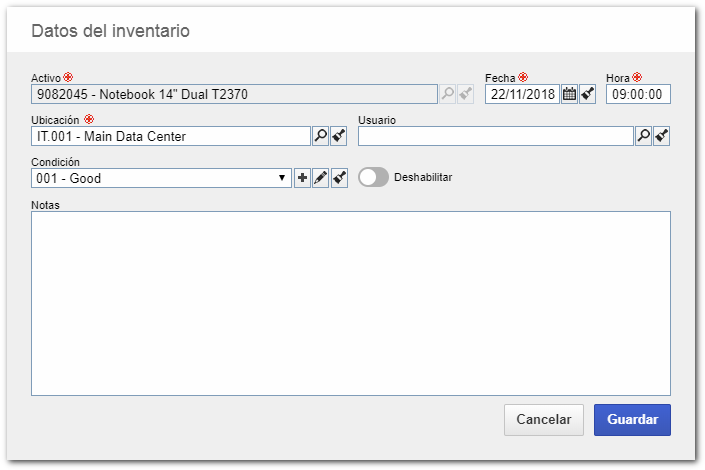Add a new Condición with plus
This screenshot has height=470, width=705.
[x=302, y=178]
